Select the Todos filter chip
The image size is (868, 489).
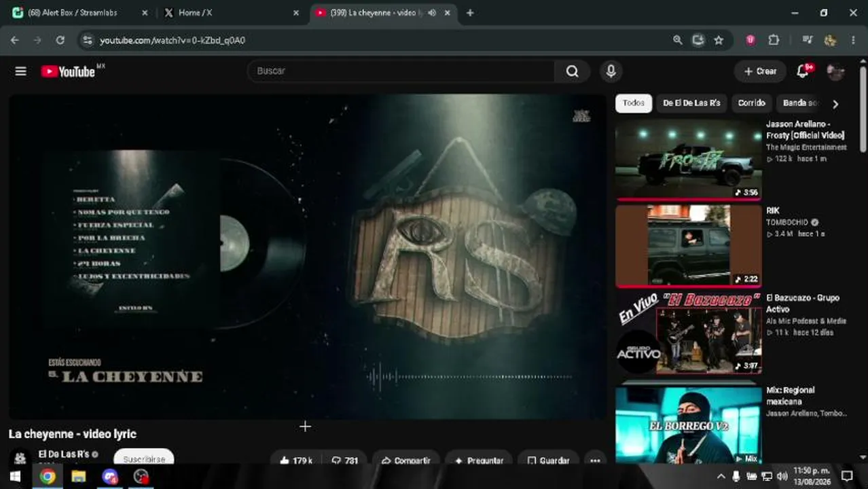pos(634,103)
